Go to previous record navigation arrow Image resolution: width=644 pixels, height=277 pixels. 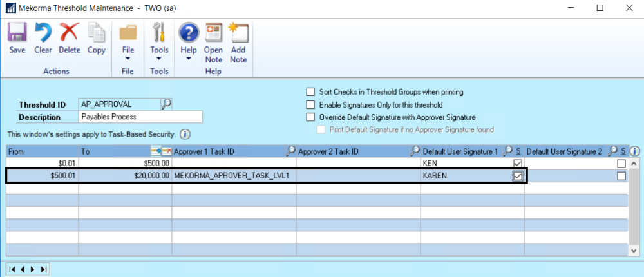pos(22,270)
